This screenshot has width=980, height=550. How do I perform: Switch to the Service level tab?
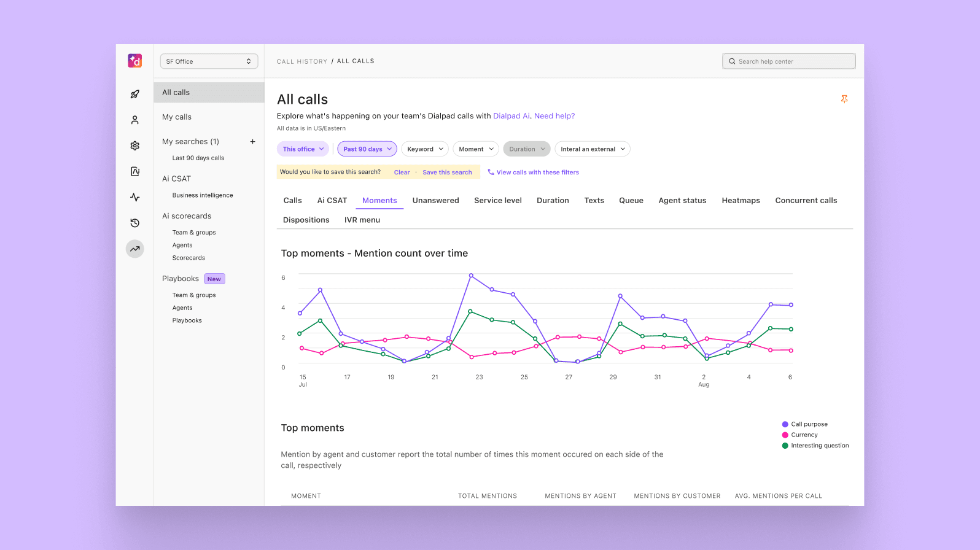[x=497, y=201]
